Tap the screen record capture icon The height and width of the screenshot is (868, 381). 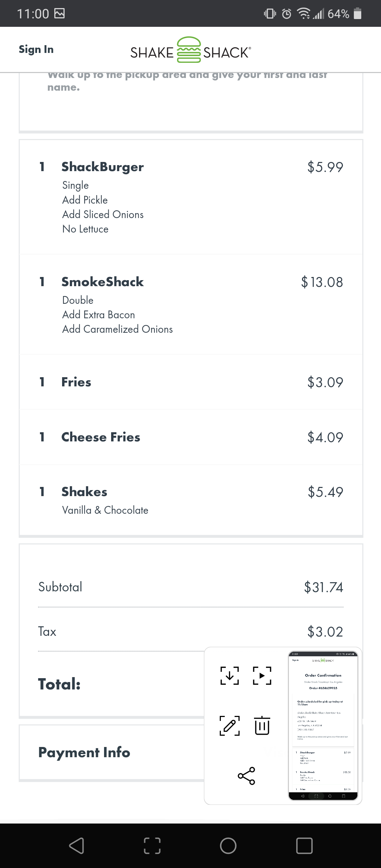coord(262,675)
